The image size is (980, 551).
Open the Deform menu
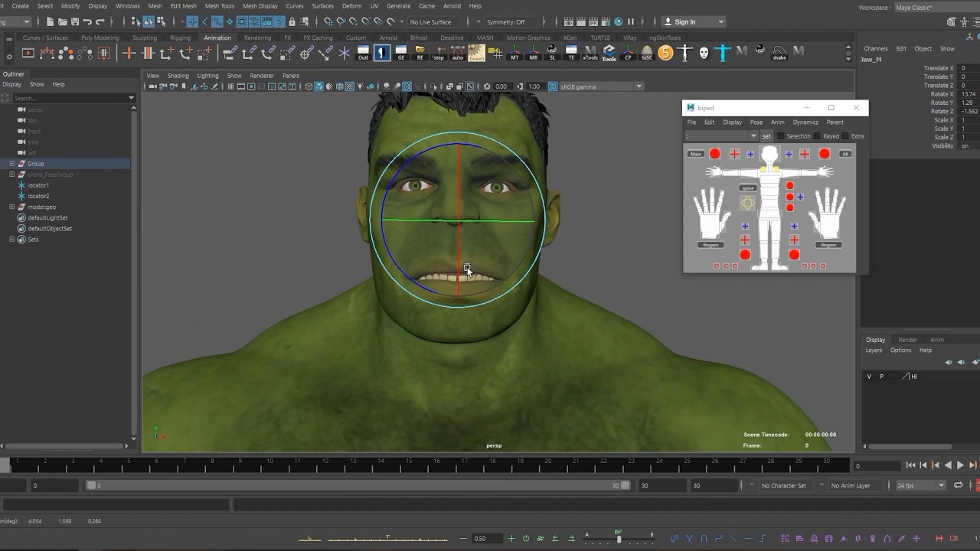[351, 6]
